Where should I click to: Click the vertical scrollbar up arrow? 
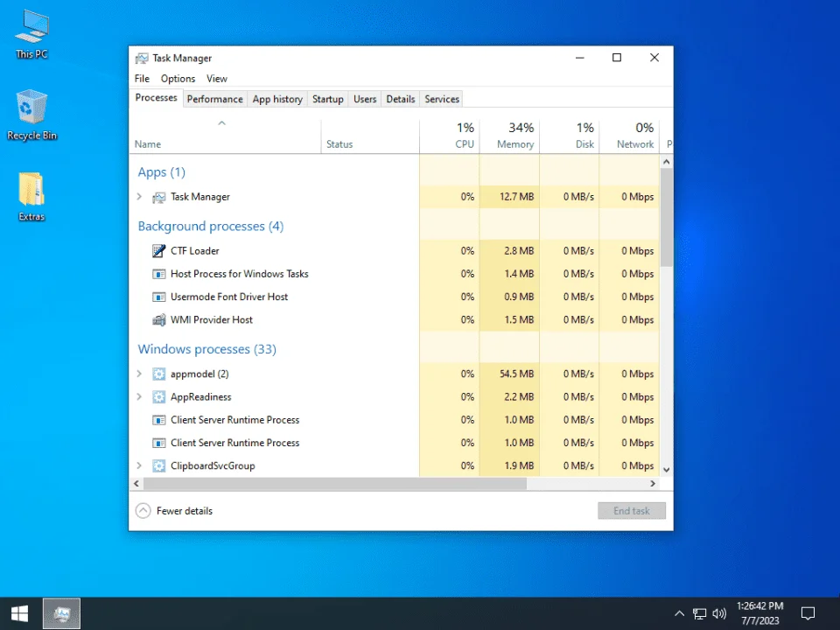667,162
